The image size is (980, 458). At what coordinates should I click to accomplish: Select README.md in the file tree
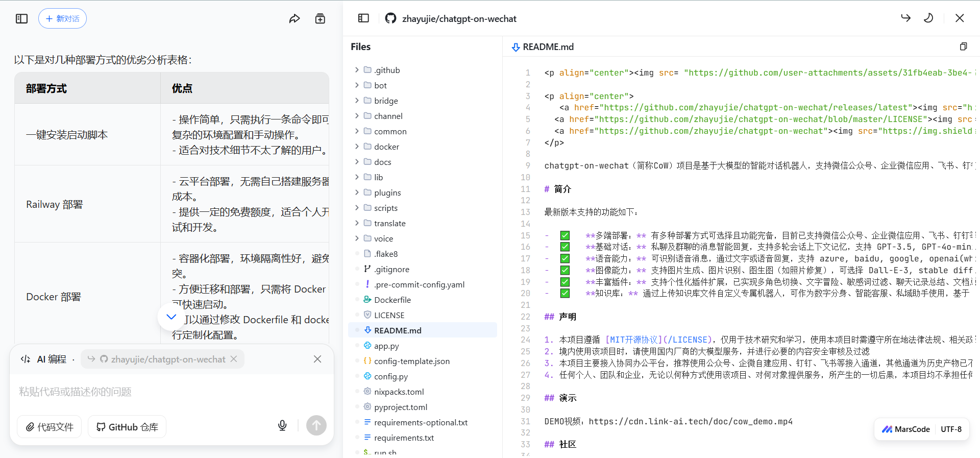point(423,330)
